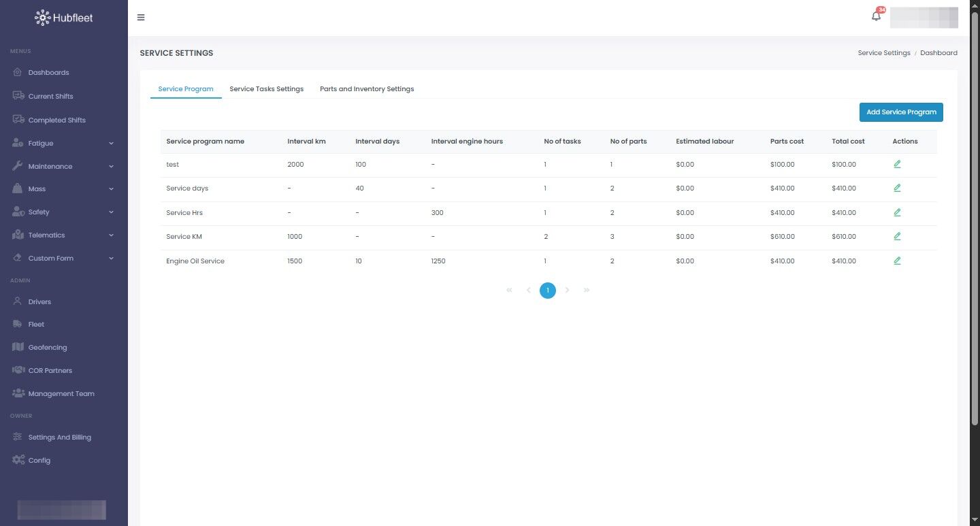Switch to Service Tasks Settings tab
Viewport: 980px width, 526px height.
click(267, 89)
